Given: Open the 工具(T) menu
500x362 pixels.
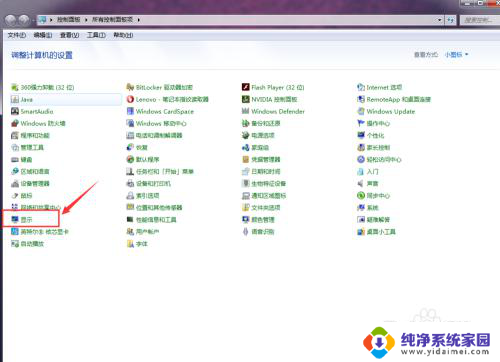Looking at the screenshot, I should click(96, 35).
